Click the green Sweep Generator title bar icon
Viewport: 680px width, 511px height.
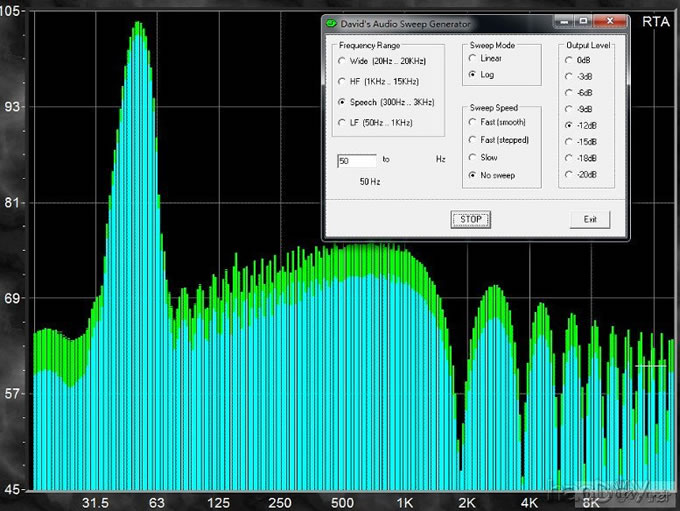tap(332, 21)
